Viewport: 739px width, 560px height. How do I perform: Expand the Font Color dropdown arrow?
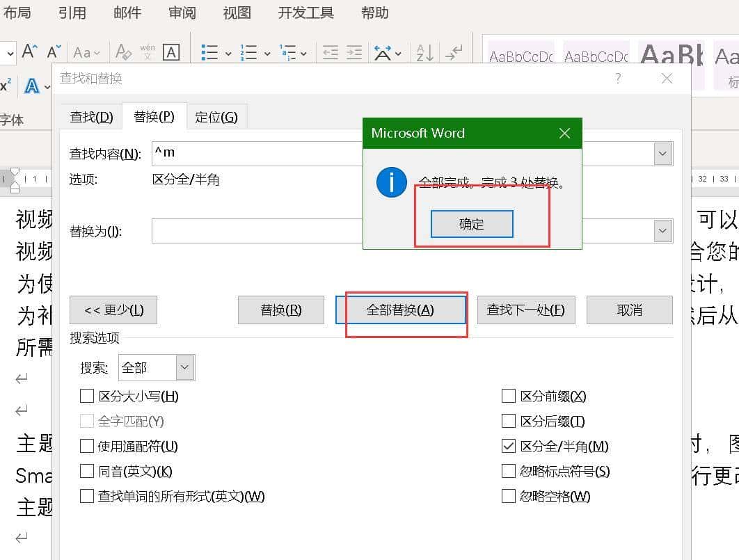click(46, 86)
